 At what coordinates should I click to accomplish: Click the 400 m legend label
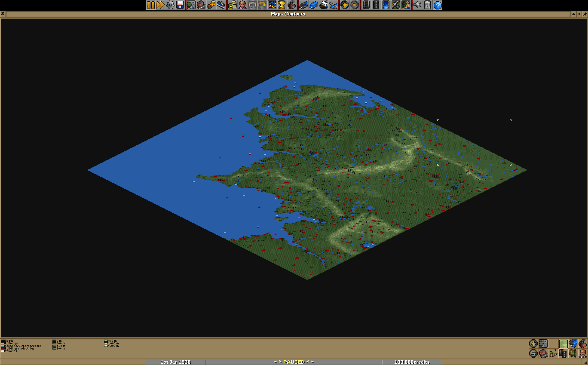click(61, 346)
